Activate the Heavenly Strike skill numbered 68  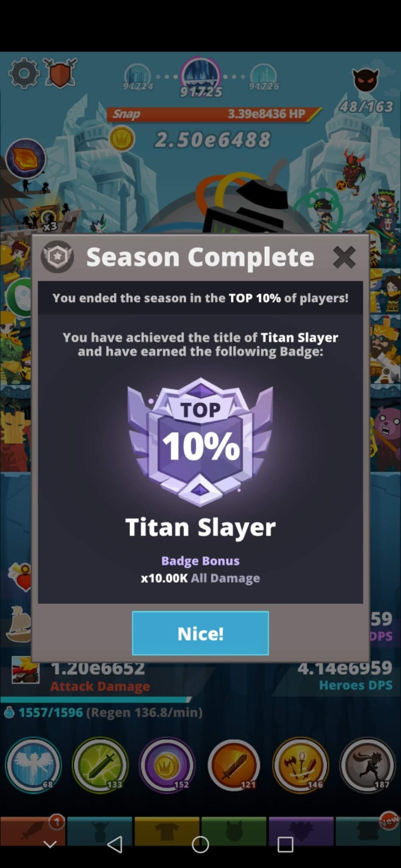point(33,765)
